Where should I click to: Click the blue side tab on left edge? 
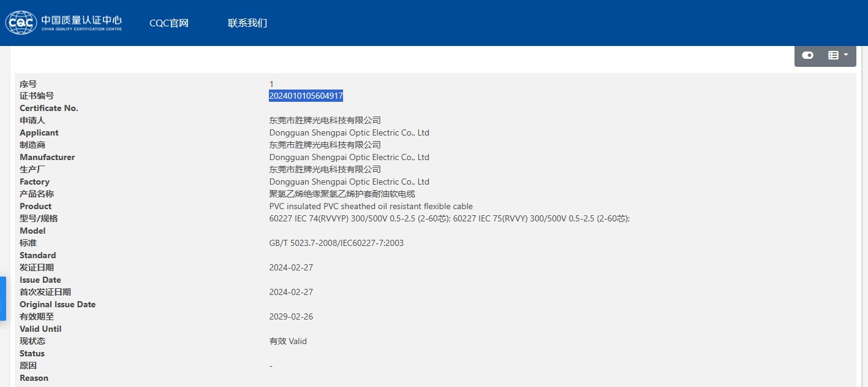point(2,299)
